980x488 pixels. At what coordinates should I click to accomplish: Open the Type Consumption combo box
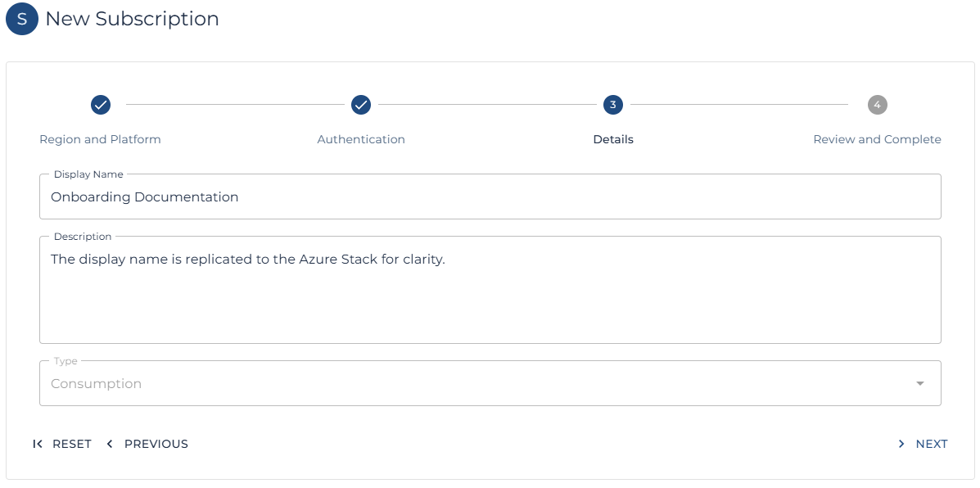coord(475,384)
